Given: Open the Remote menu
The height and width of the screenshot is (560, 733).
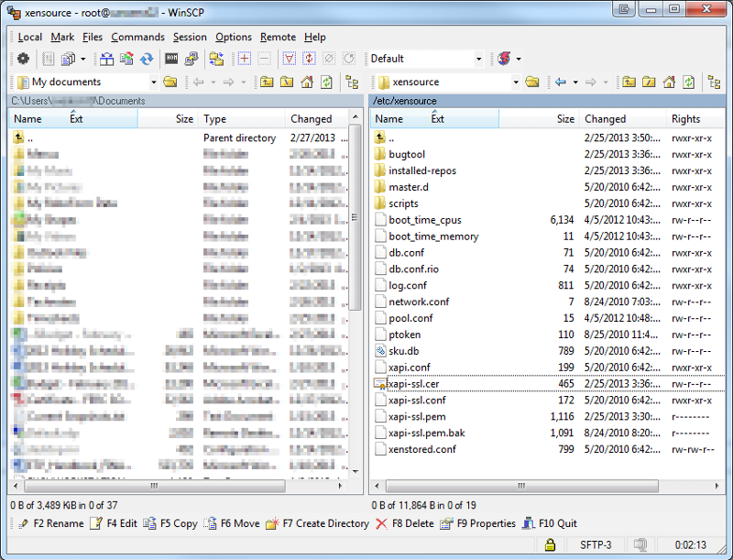Looking at the screenshot, I should coord(278,37).
